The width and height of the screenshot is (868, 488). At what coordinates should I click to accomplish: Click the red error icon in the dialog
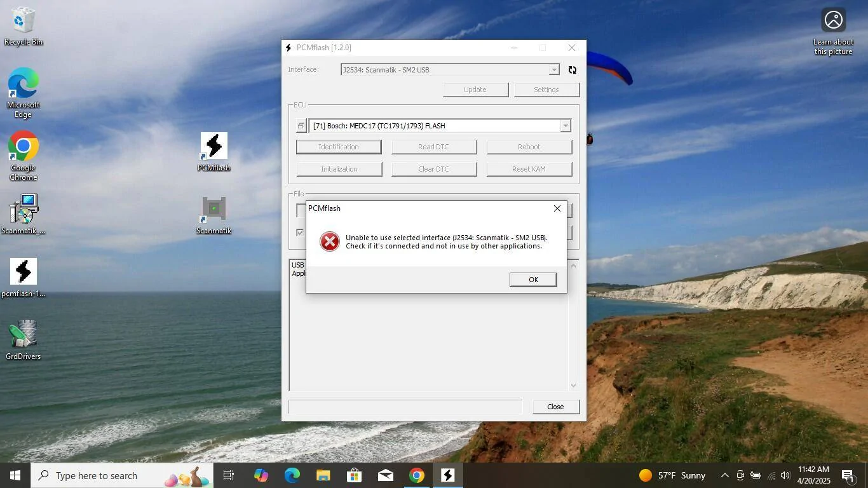coord(329,241)
